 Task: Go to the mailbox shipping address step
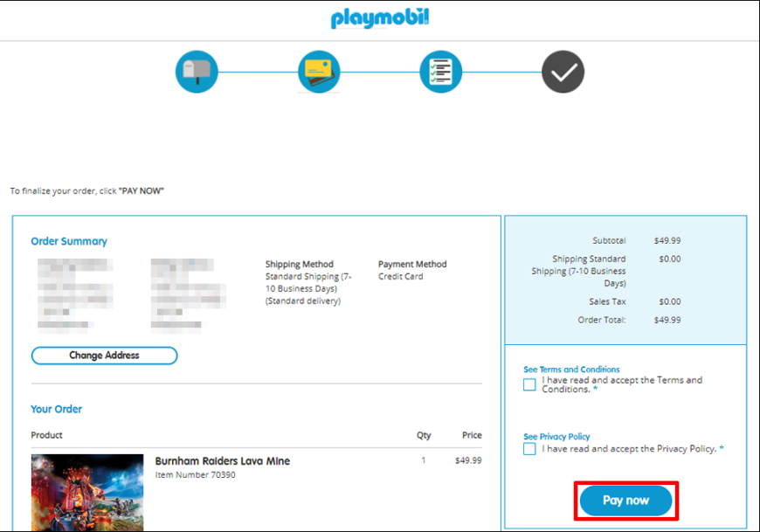[197, 72]
